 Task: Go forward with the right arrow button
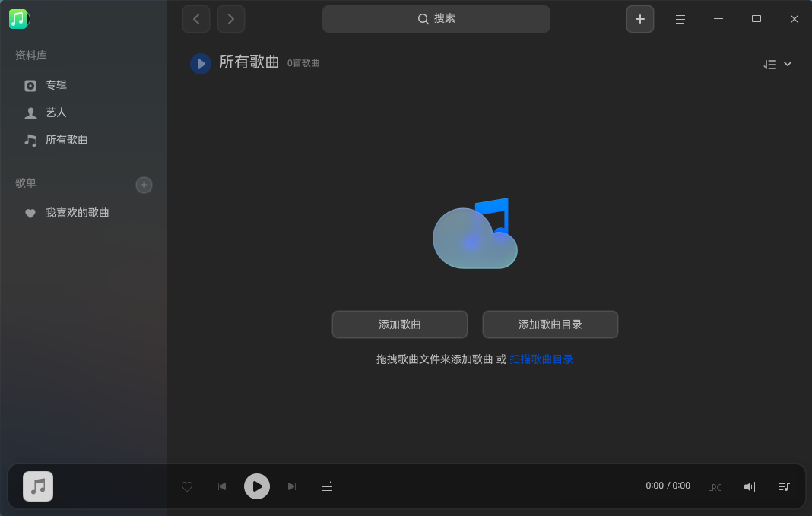(x=231, y=19)
